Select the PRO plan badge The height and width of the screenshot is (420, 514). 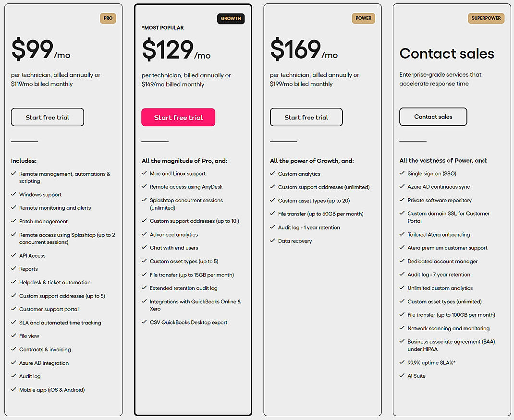pyautogui.click(x=108, y=18)
